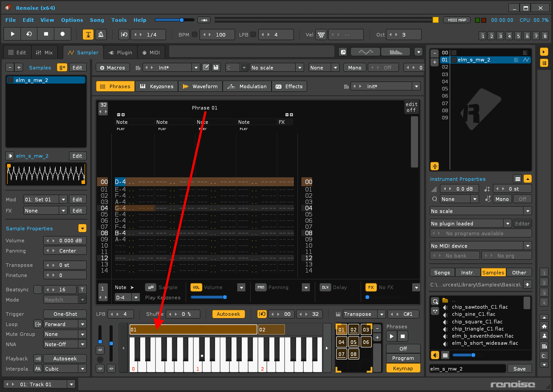Toggle the Autoseek button in phrase options
This screenshot has height=392, width=553.
(228, 314)
